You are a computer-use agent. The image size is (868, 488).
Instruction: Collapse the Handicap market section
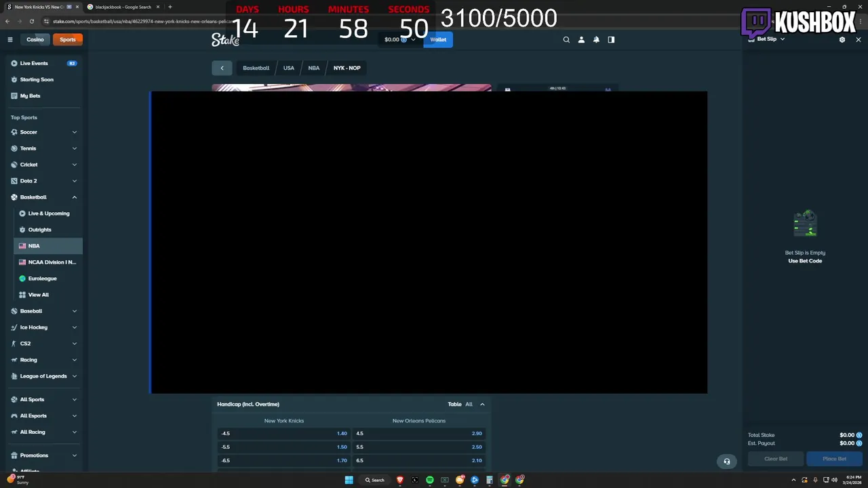pos(482,404)
